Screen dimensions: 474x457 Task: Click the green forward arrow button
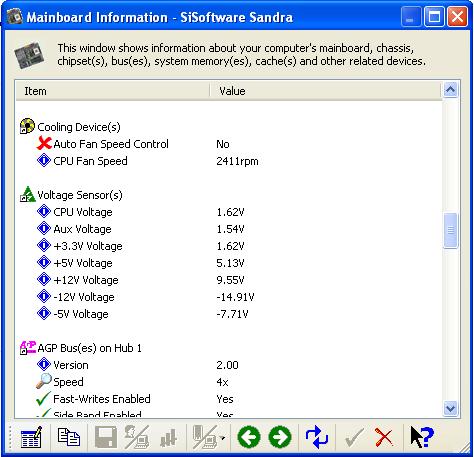click(280, 437)
